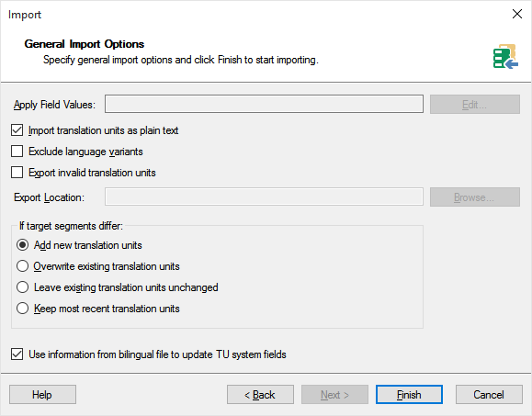The image size is (532, 416).
Task: Toggle Use information from bilingual file checkbox
Action: [17, 354]
